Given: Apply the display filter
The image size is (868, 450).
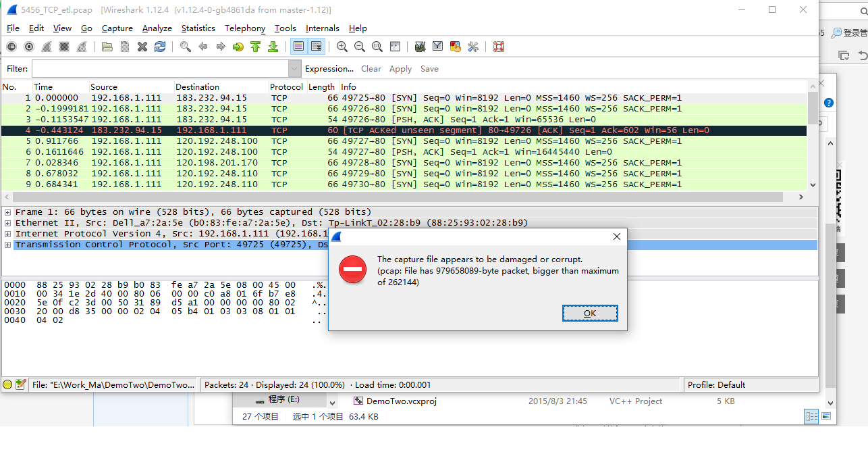Looking at the screenshot, I should coord(400,69).
